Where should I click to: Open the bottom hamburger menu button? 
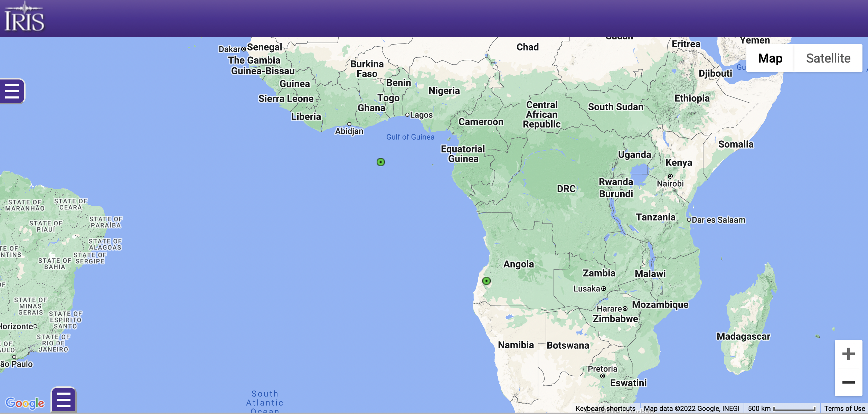click(x=64, y=400)
